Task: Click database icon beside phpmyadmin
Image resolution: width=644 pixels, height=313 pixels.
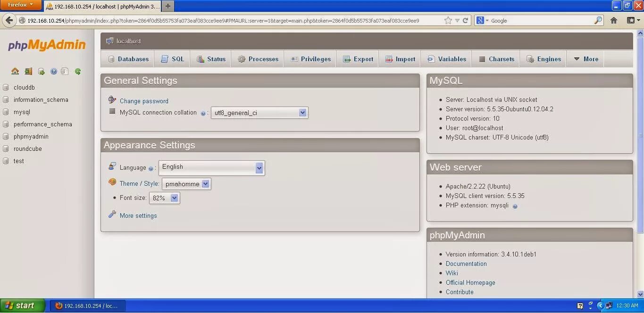Action: pos(6,136)
